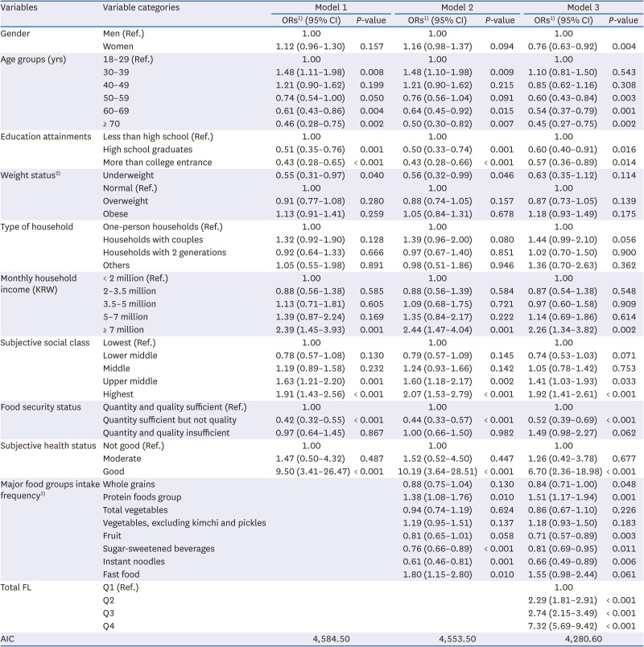
Task: Select the 'AIC' row label
Action: click(7, 639)
